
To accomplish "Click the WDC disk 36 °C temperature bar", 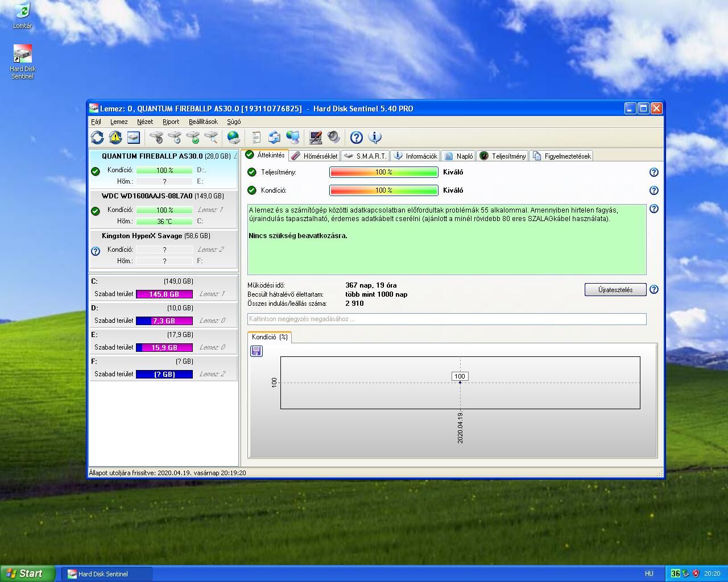I will pyautogui.click(x=164, y=222).
